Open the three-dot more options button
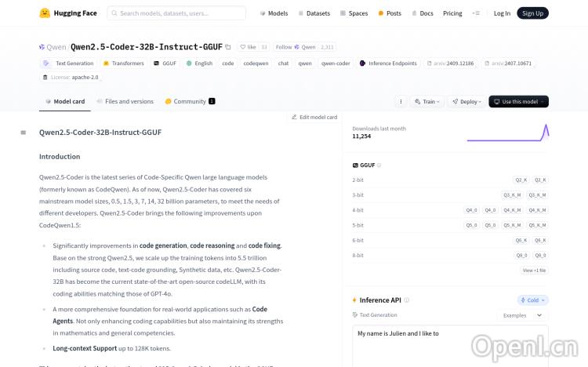Image resolution: width=588 pixels, height=367 pixels. click(401, 102)
